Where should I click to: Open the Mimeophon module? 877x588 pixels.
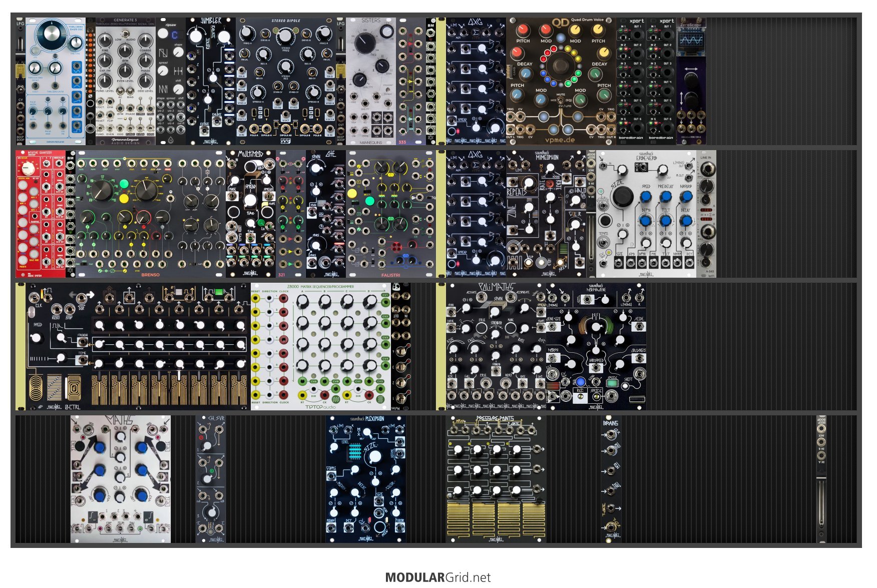546,214
